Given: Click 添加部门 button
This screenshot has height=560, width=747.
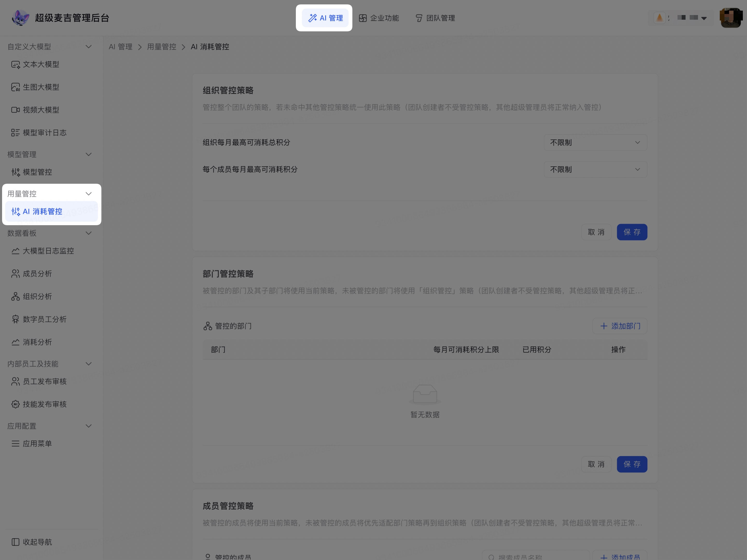Looking at the screenshot, I should tap(620, 326).
